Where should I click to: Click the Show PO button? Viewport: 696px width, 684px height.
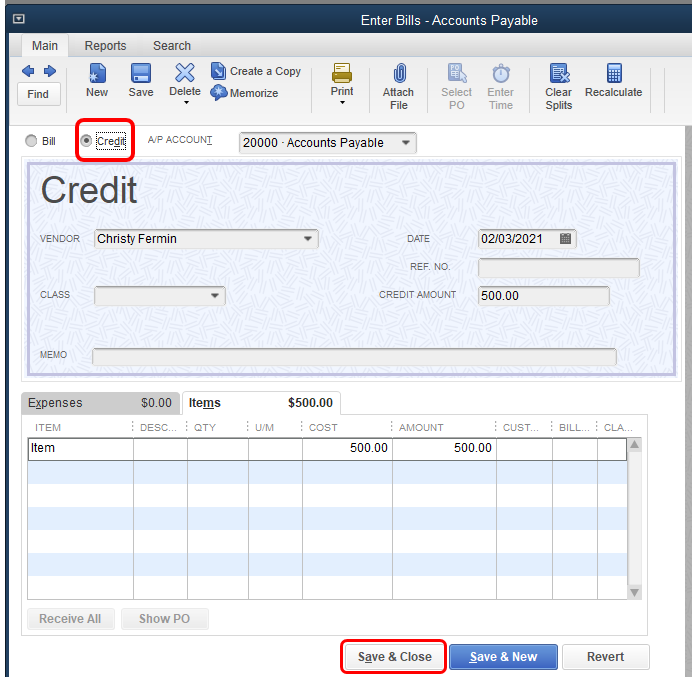(x=164, y=619)
